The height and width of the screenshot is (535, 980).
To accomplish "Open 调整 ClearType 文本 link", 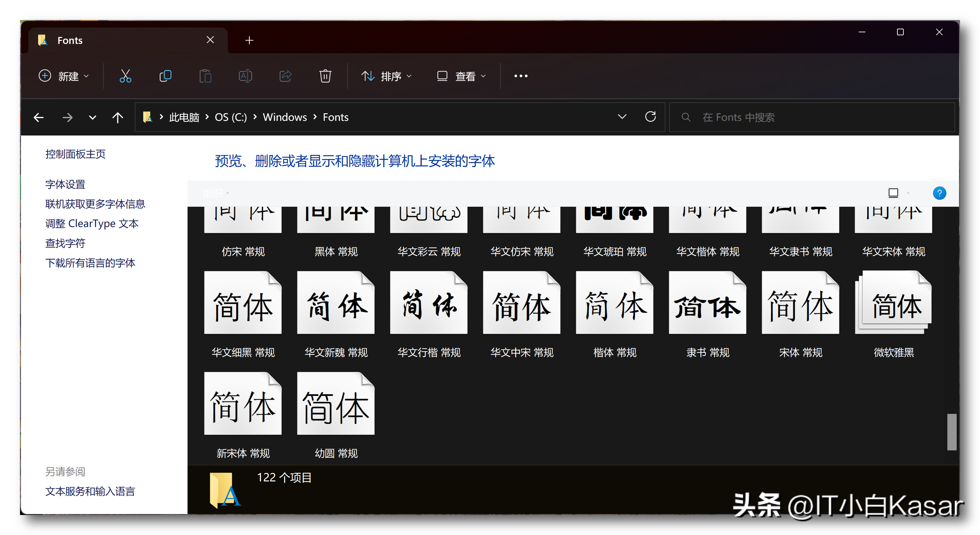I will (92, 224).
